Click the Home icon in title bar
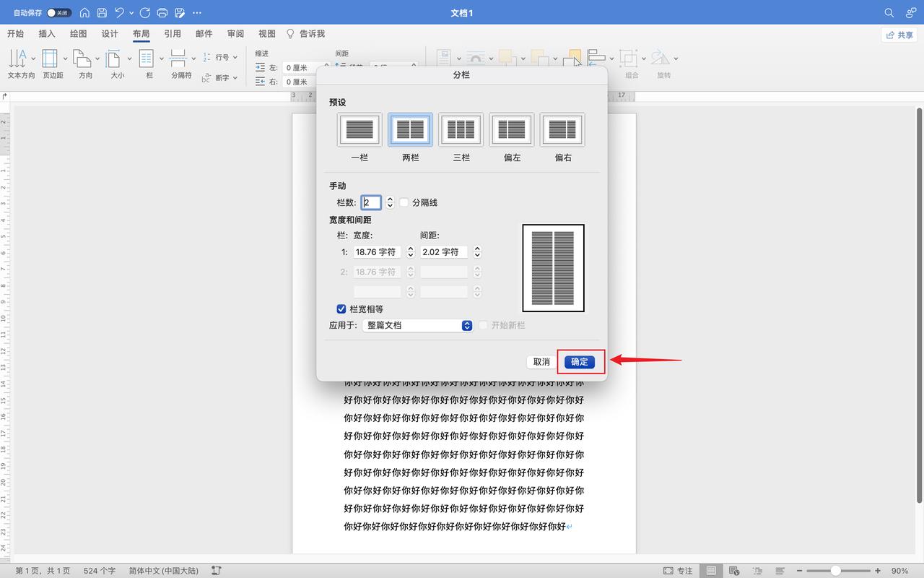 click(84, 13)
